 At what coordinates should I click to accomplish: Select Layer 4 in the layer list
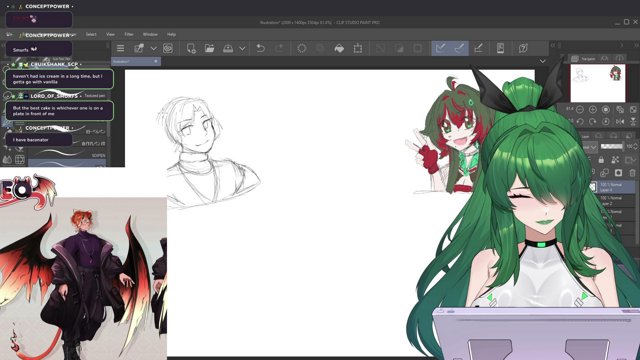point(611,187)
